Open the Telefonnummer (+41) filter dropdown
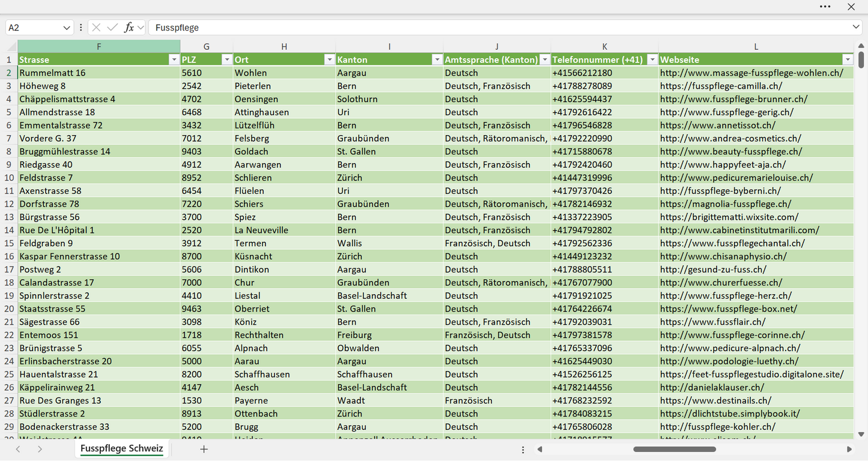The image size is (868, 461). pos(652,60)
